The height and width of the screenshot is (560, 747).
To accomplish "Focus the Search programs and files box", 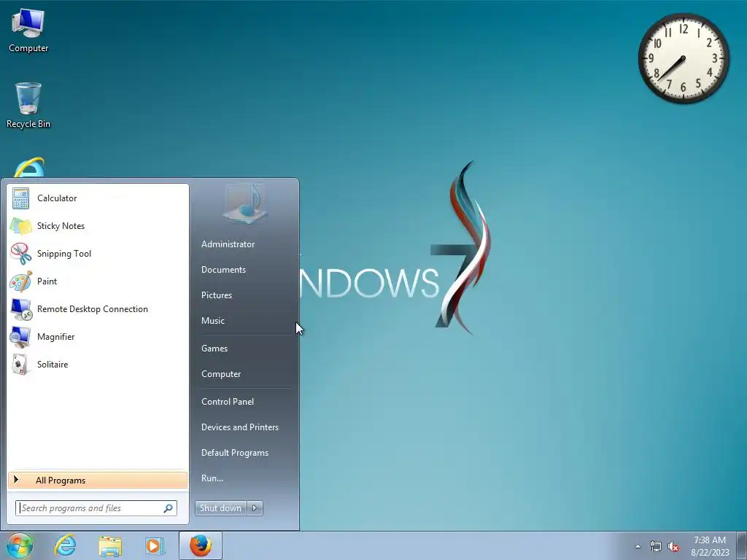I will pos(96,508).
